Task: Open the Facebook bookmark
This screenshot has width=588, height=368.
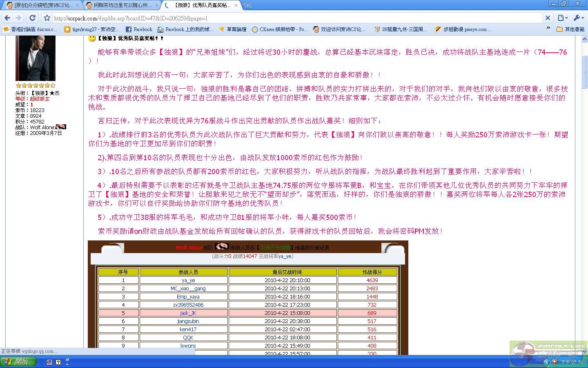Action: [x=139, y=29]
